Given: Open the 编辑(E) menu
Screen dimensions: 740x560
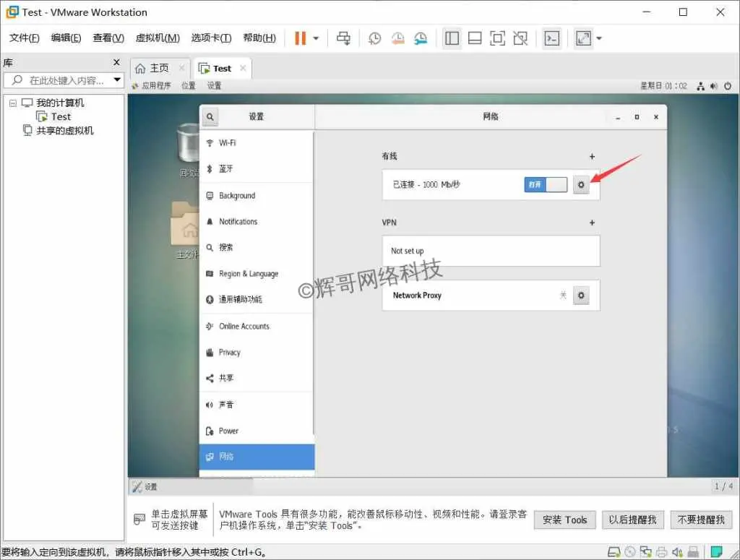Looking at the screenshot, I should (66, 38).
